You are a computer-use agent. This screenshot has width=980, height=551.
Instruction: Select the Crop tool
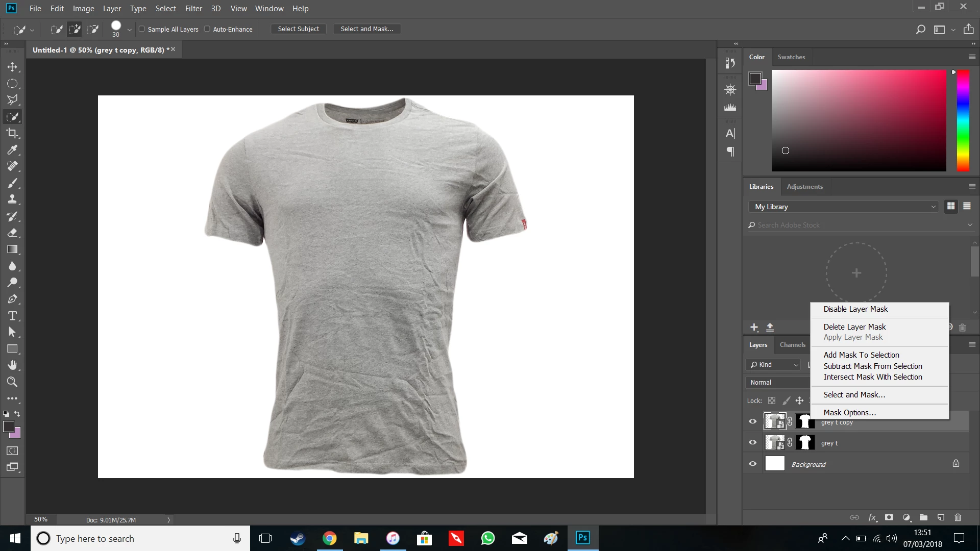(x=12, y=133)
